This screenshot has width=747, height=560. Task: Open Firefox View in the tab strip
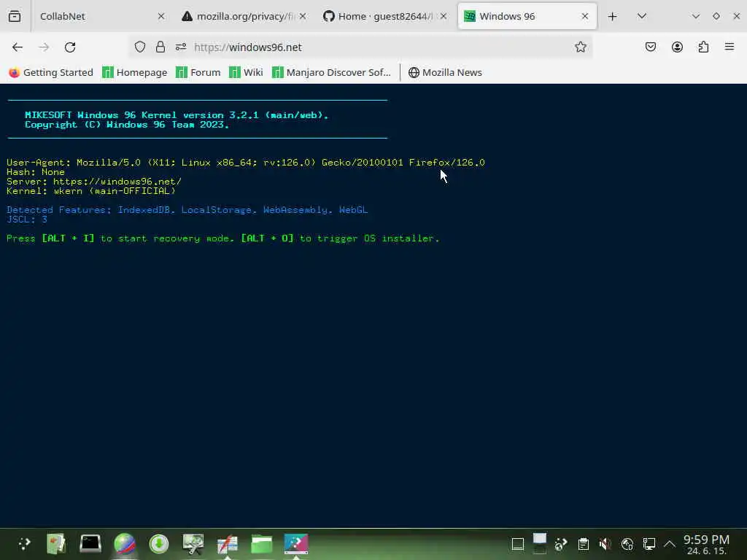[15, 16]
